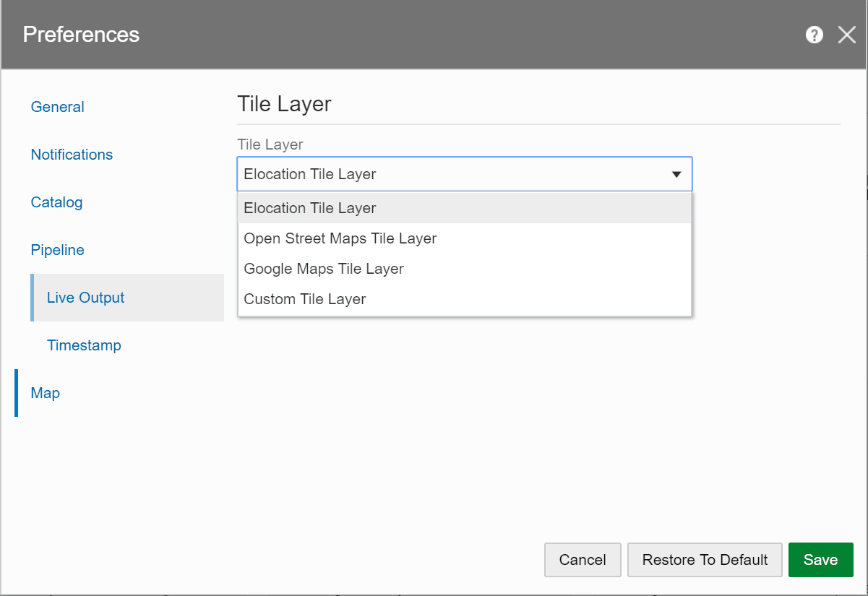Close the Preferences dialog

(x=846, y=35)
